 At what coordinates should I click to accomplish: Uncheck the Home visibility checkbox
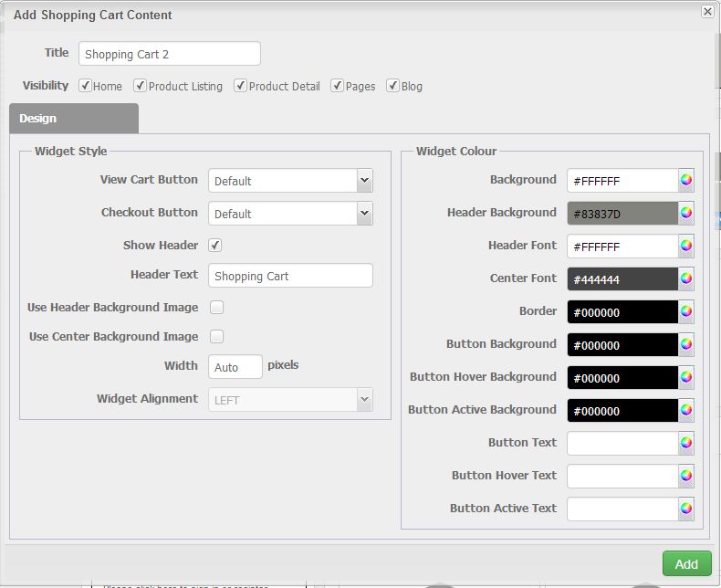(x=85, y=85)
